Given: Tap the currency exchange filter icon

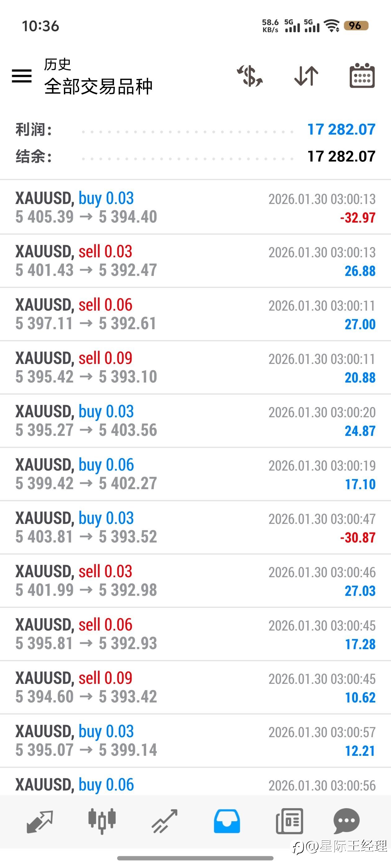Looking at the screenshot, I should (250, 76).
